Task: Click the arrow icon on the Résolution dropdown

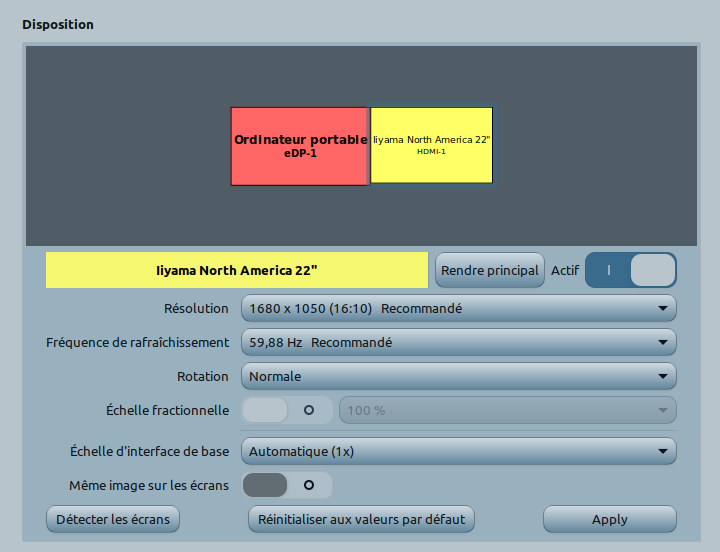Action: 662,309
